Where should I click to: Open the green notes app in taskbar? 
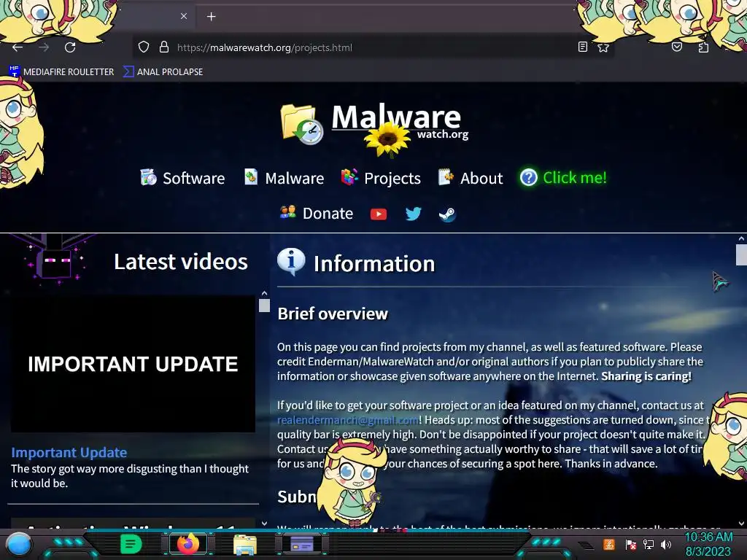(x=131, y=544)
